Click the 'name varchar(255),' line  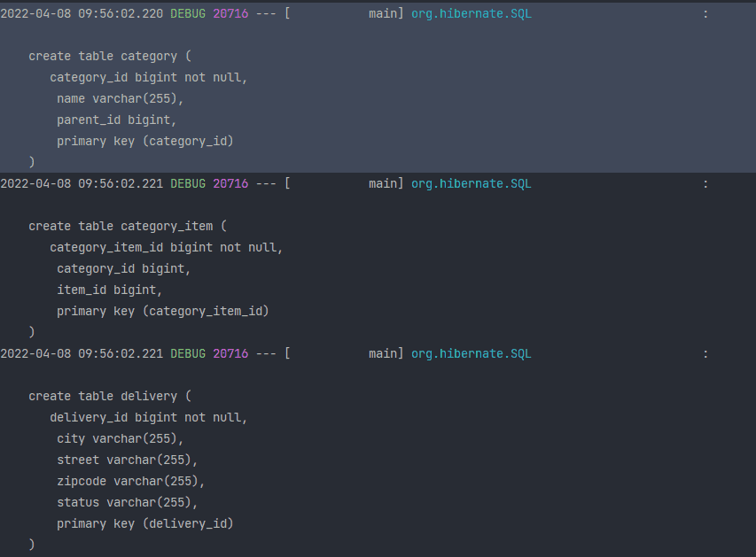pyautogui.click(x=120, y=99)
